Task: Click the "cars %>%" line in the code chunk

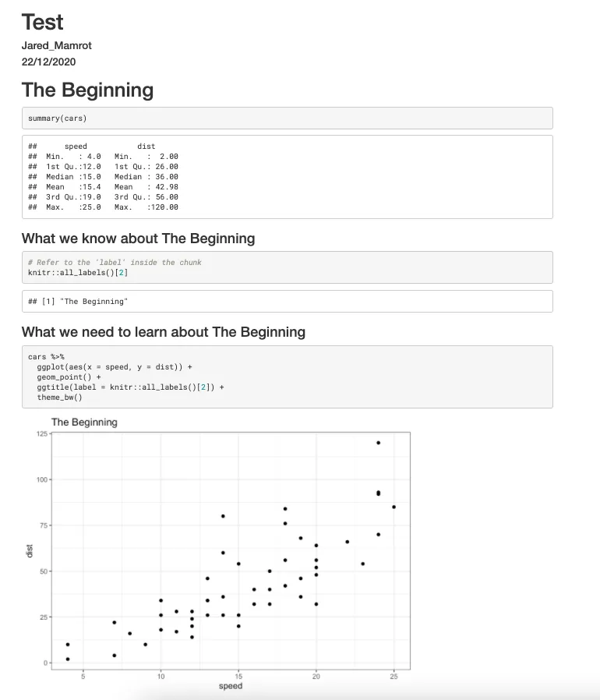Action: point(46,356)
